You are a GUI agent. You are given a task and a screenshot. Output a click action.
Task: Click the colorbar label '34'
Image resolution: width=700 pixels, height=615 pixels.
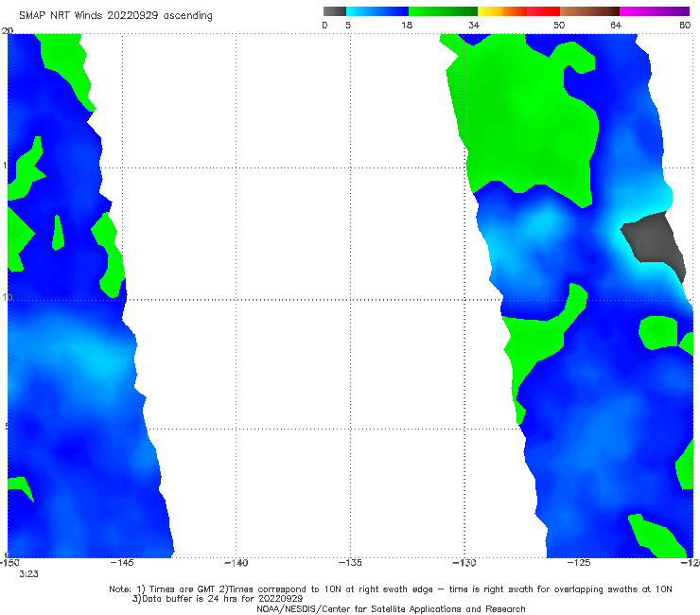[474, 25]
